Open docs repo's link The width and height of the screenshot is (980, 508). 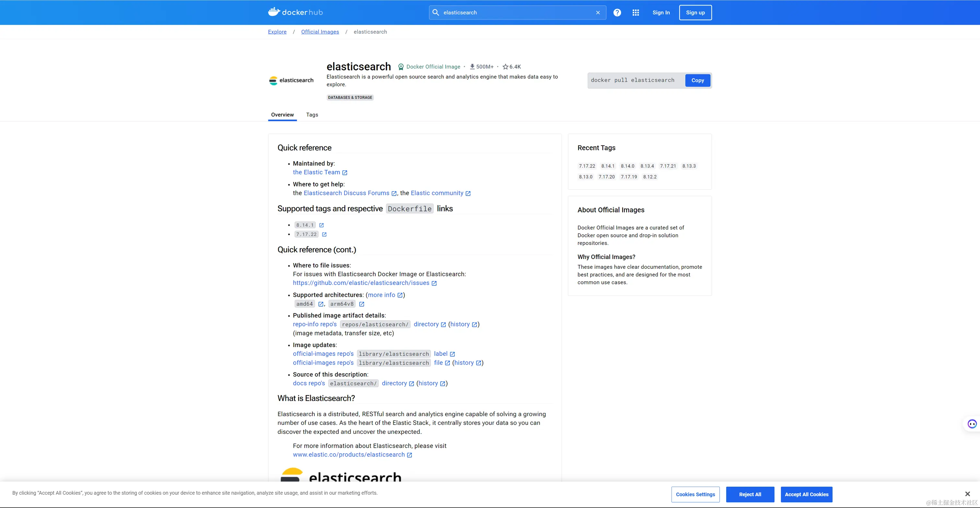click(x=309, y=383)
